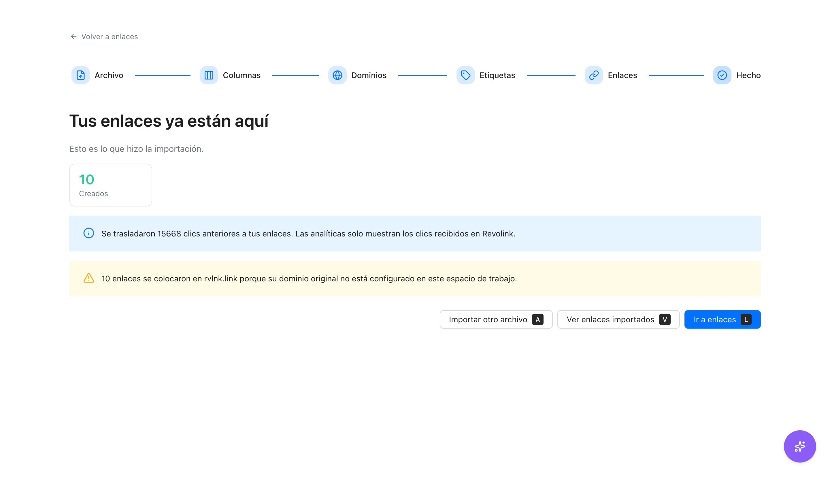Image resolution: width=830 pixels, height=504 pixels.
Task: Click the A shortcut key badge
Action: tap(537, 319)
